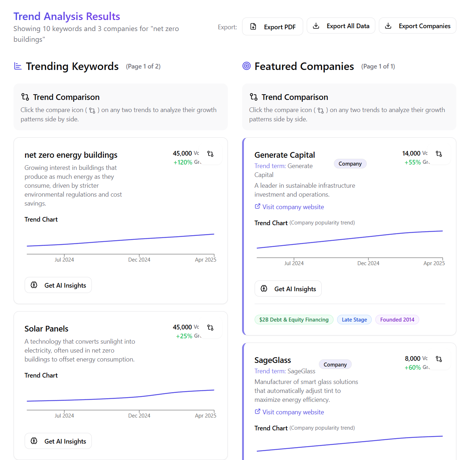Image resolution: width=476 pixels, height=460 pixels.
Task: Click the $2B Debt & Equity Financing tag
Action: coord(294,320)
